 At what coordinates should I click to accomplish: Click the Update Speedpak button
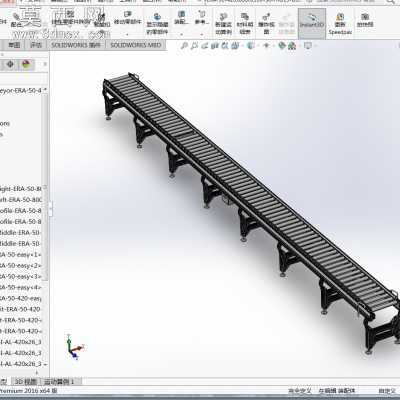(340, 24)
